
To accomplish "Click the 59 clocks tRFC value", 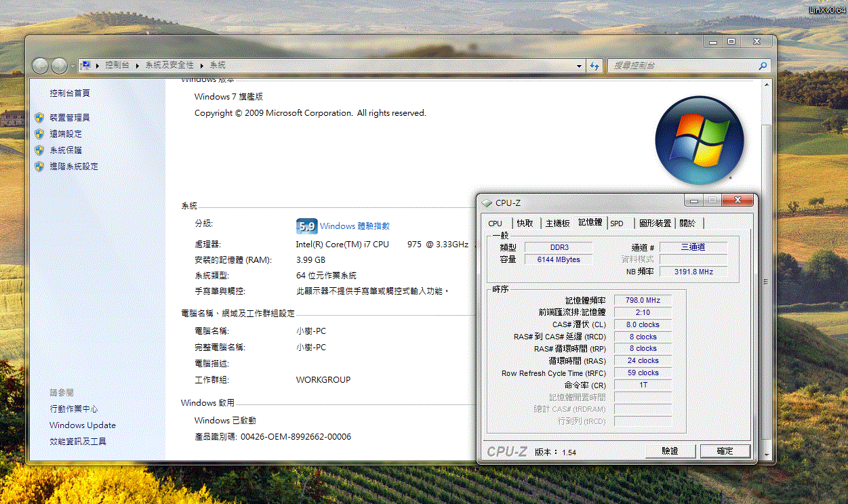I will coord(643,373).
